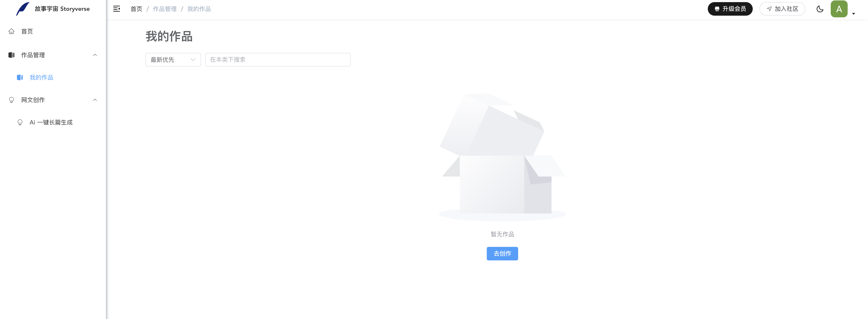This screenshot has height=319, width=868.
Task: Click the book icon beside 作品管理
Action: click(x=11, y=55)
